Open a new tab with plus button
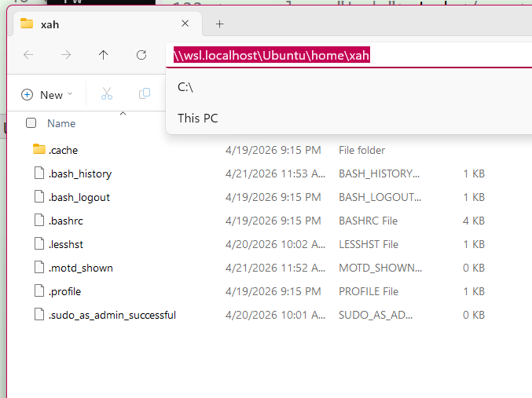Screen dimensions: 532x398 click(219, 24)
